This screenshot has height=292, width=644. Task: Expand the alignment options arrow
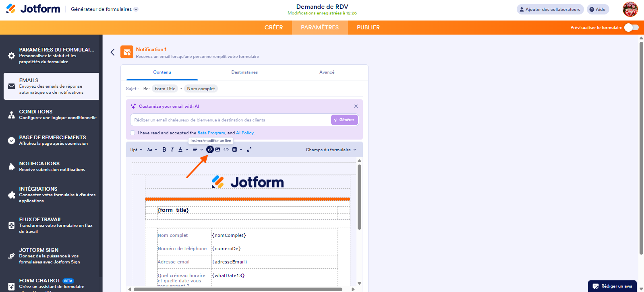click(x=202, y=150)
